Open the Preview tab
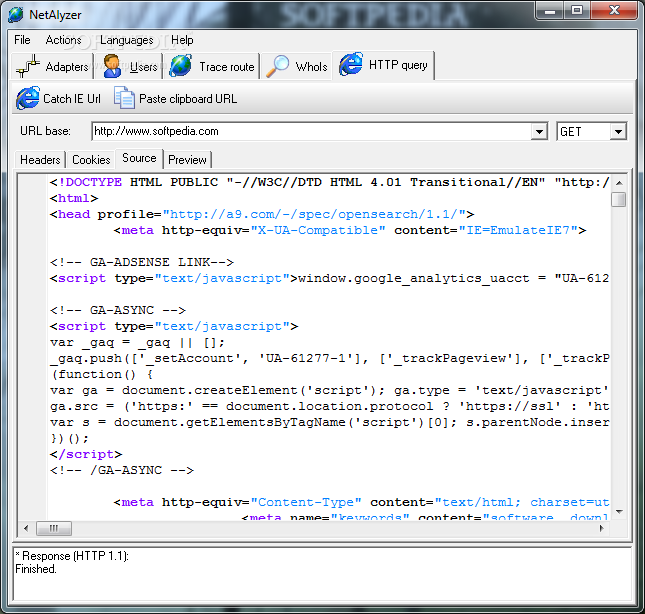Screen dimensions: 645x614 point(187,160)
